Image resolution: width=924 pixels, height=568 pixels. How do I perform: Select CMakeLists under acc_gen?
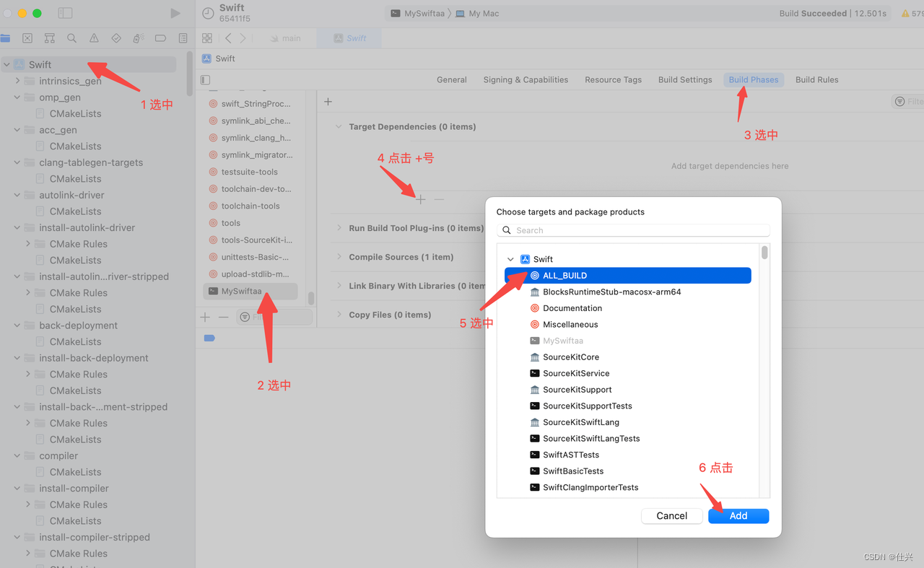pyautogui.click(x=69, y=147)
